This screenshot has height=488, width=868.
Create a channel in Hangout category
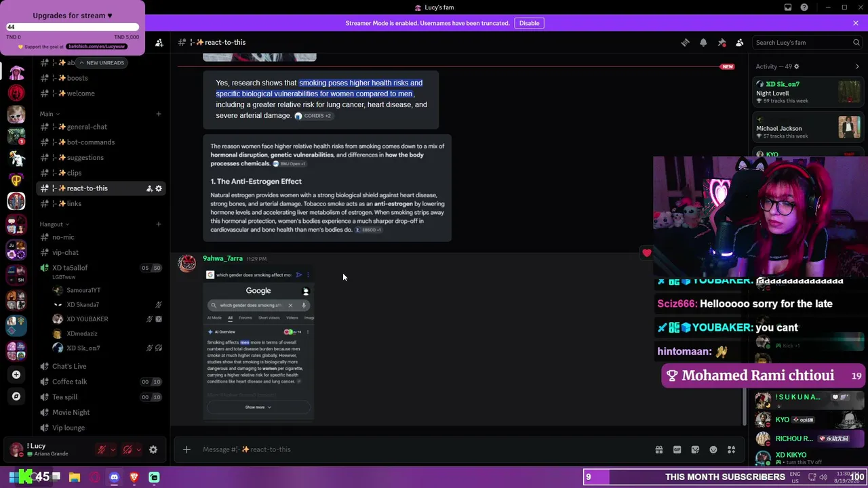159,224
